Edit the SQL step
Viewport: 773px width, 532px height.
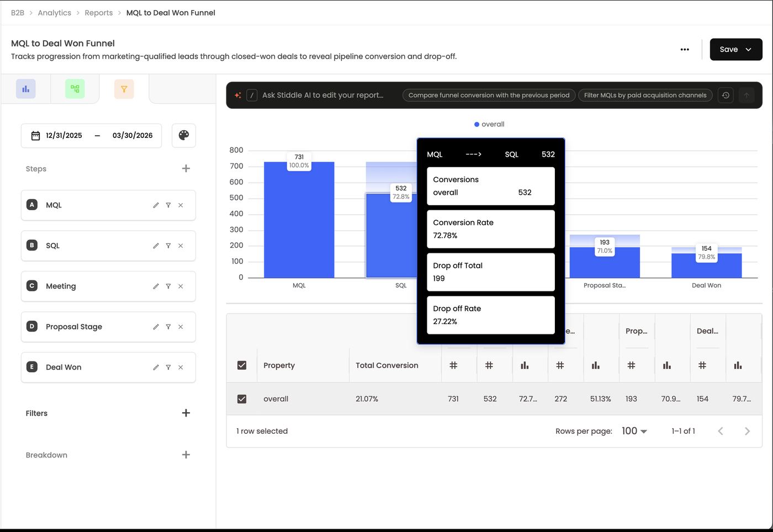[156, 246]
